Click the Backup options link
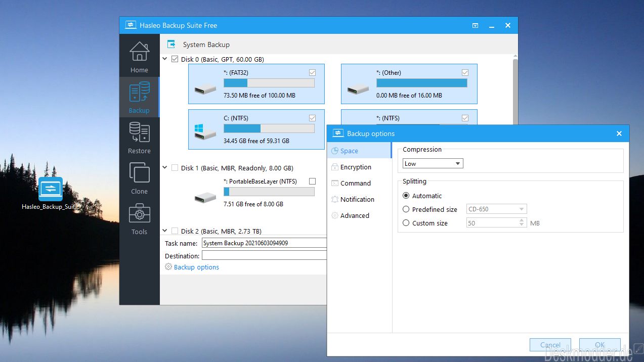The image size is (644, 362). pos(196,267)
